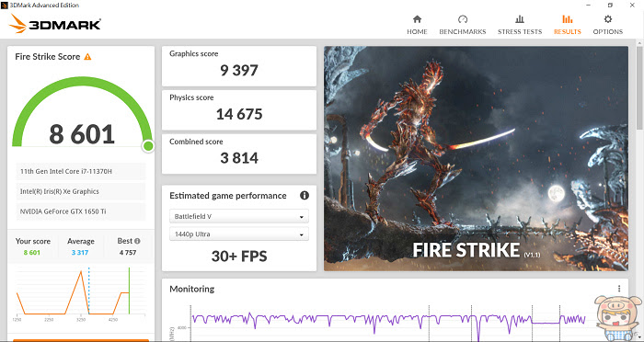The image size is (644, 342).
Task: Open the HOME tab house icon
Action: tap(417, 19)
